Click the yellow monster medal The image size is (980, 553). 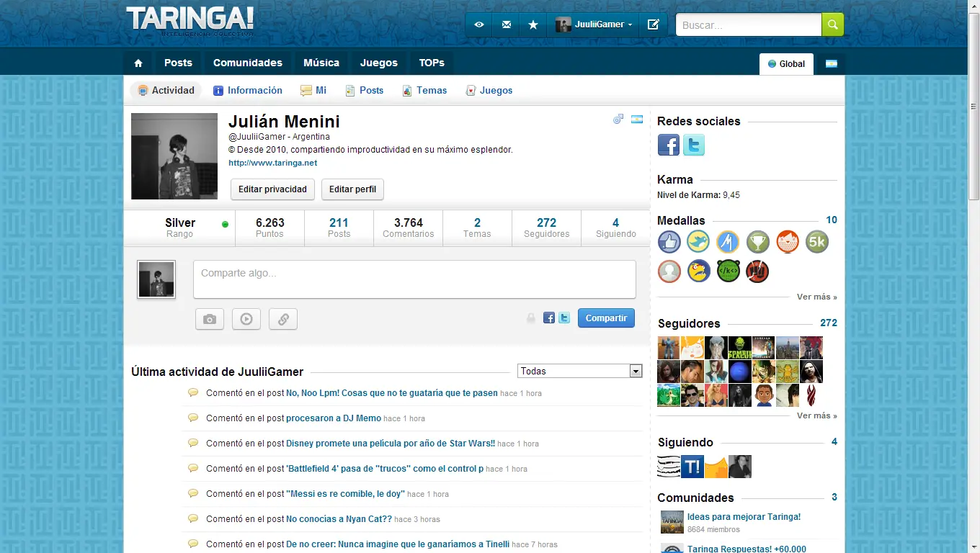pyautogui.click(x=698, y=271)
